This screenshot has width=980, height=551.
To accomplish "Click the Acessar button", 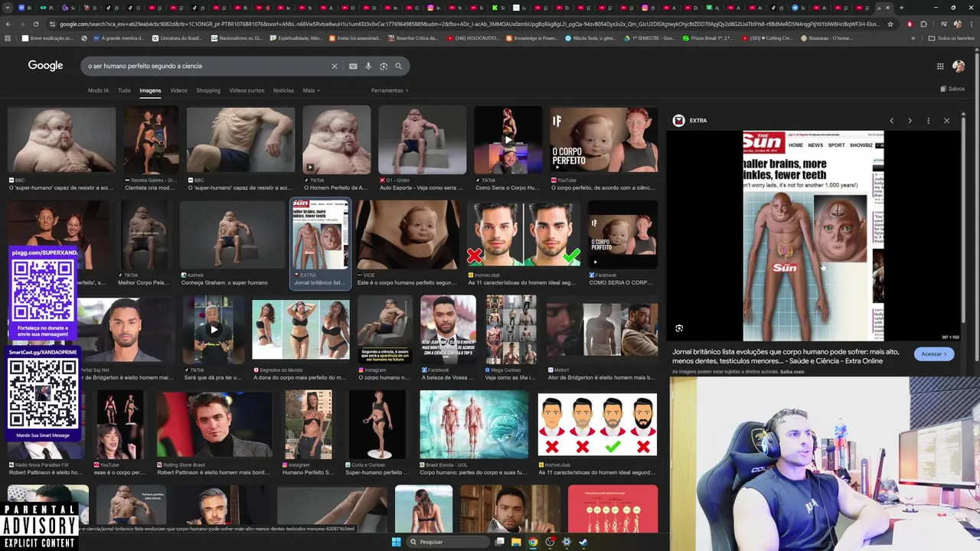I will coord(934,354).
